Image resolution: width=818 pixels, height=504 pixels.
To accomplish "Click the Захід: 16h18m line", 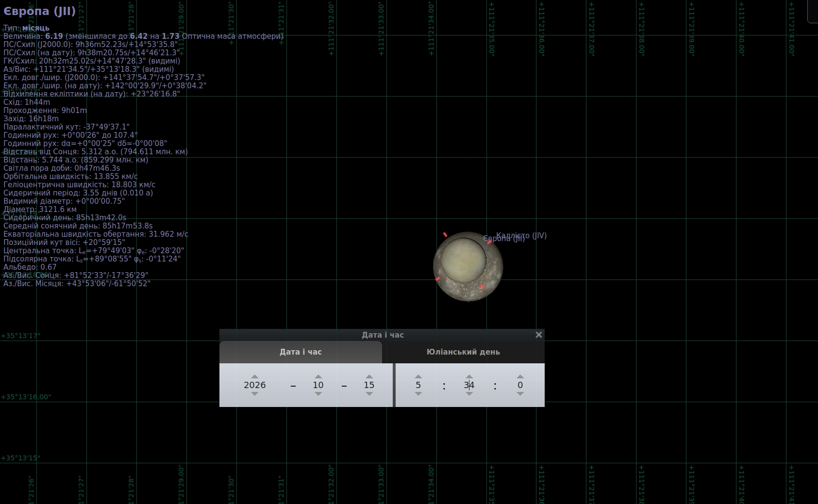I will 31,119.
